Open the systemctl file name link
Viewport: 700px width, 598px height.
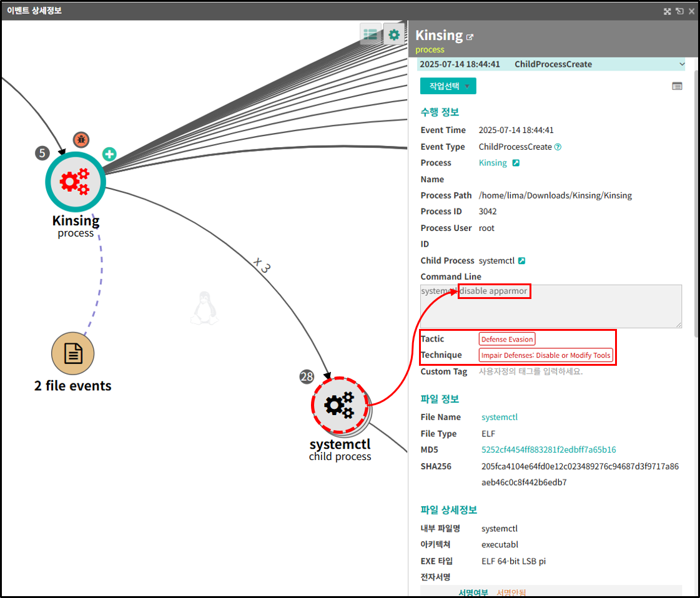pos(500,417)
